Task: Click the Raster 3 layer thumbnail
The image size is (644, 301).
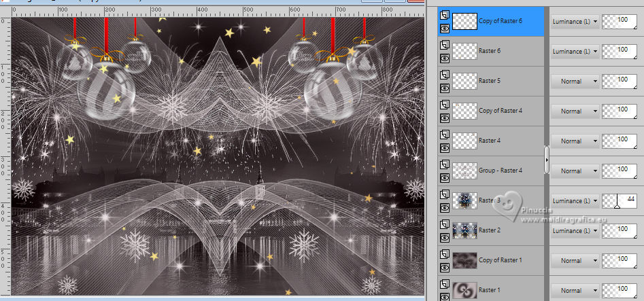Action: 464,201
